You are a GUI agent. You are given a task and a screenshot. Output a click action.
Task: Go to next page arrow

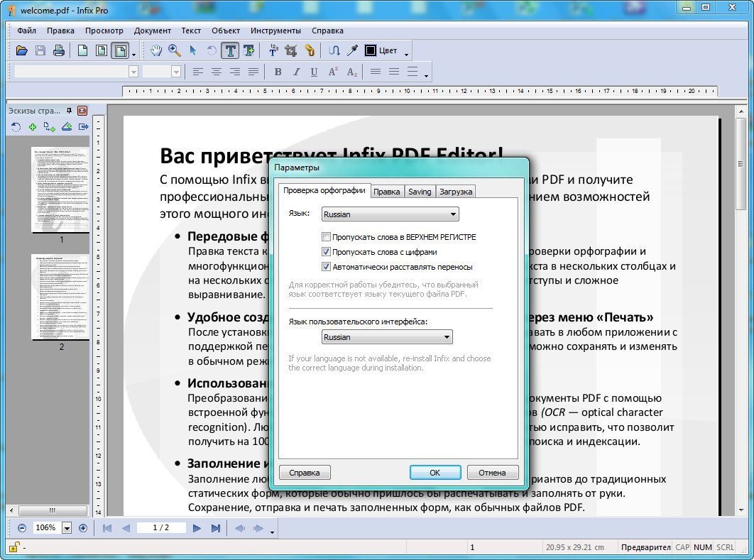click(x=197, y=528)
